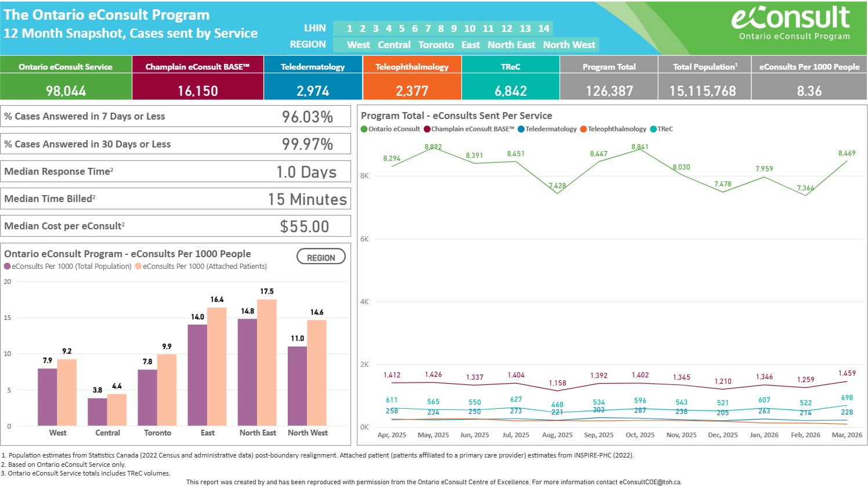Click the East region purple bar

pyautogui.click(x=197, y=375)
